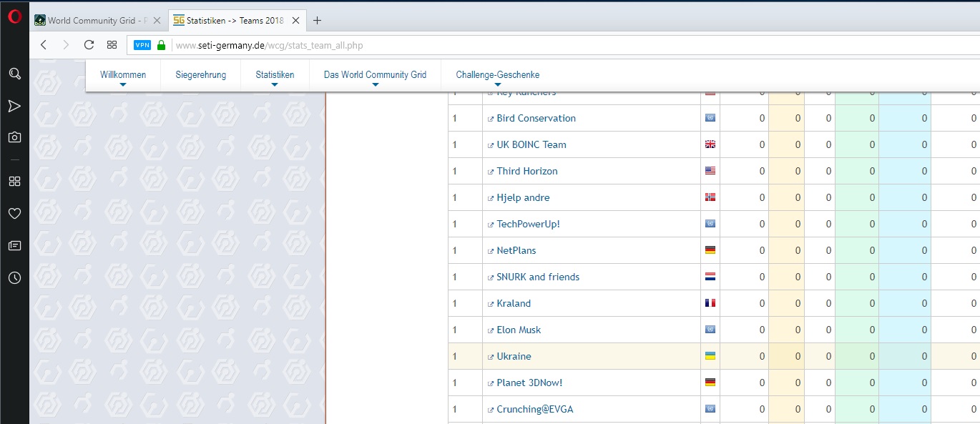Click the US flag in Third Horizon row

[x=710, y=171]
